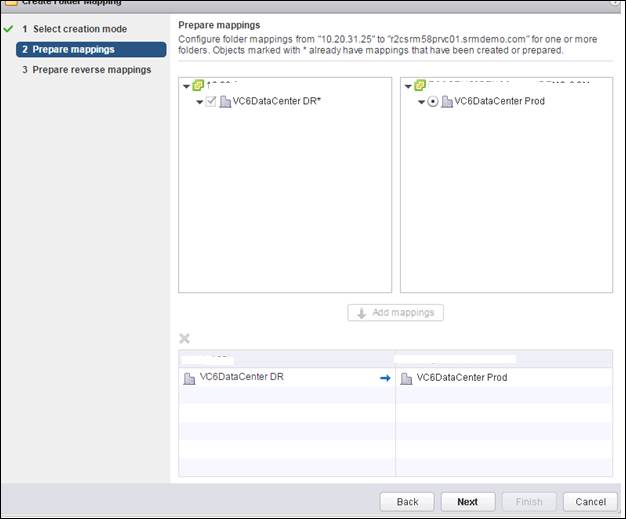The image size is (626, 519).
Task: Click the VC6DataCenter Prod datacenter icon in tree
Action: pyautogui.click(x=447, y=102)
